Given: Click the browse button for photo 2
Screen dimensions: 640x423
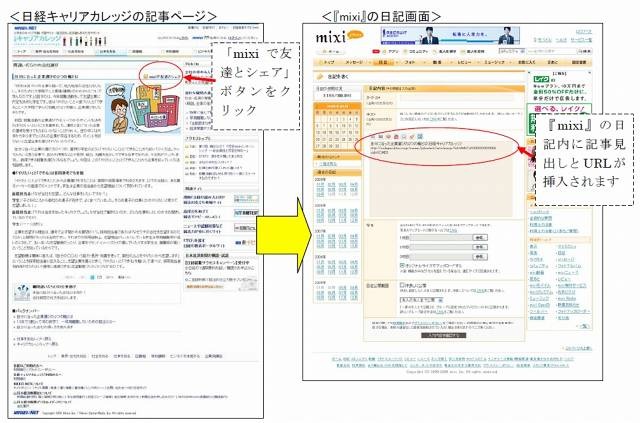Looking at the screenshot, I should coord(480,247).
